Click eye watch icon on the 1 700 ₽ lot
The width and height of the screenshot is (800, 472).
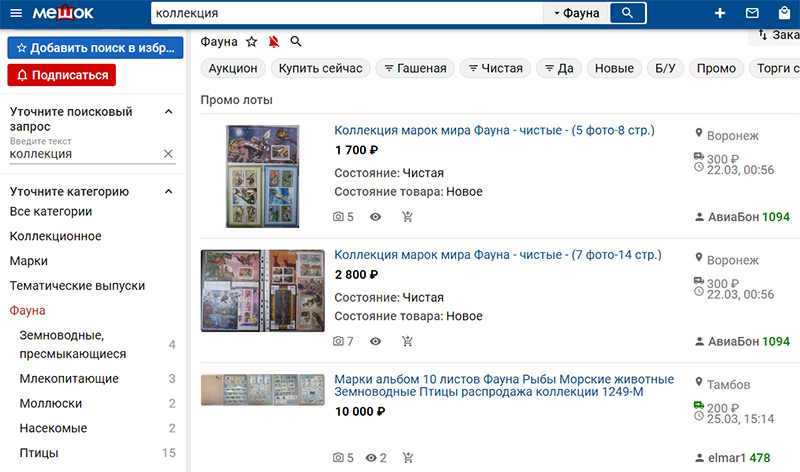[376, 217]
